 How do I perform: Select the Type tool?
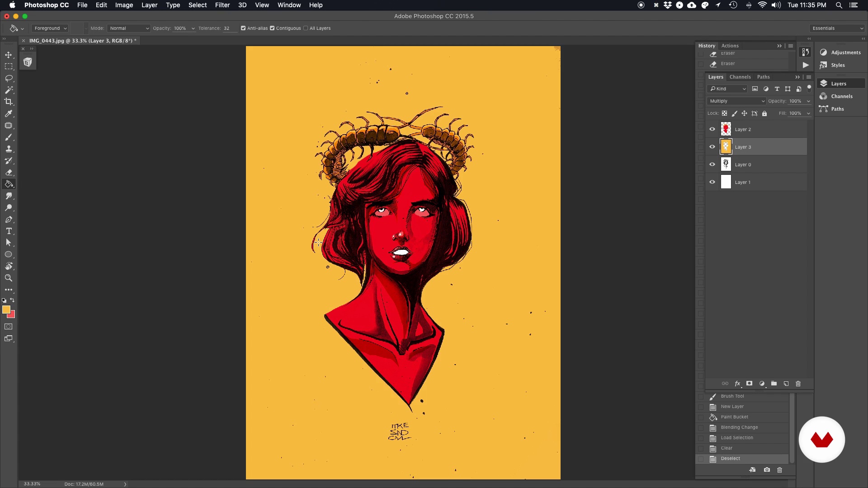coord(9,231)
